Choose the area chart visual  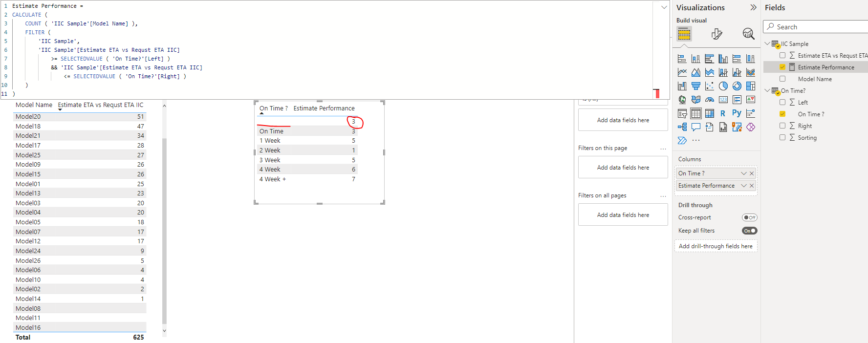tap(696, 73)
